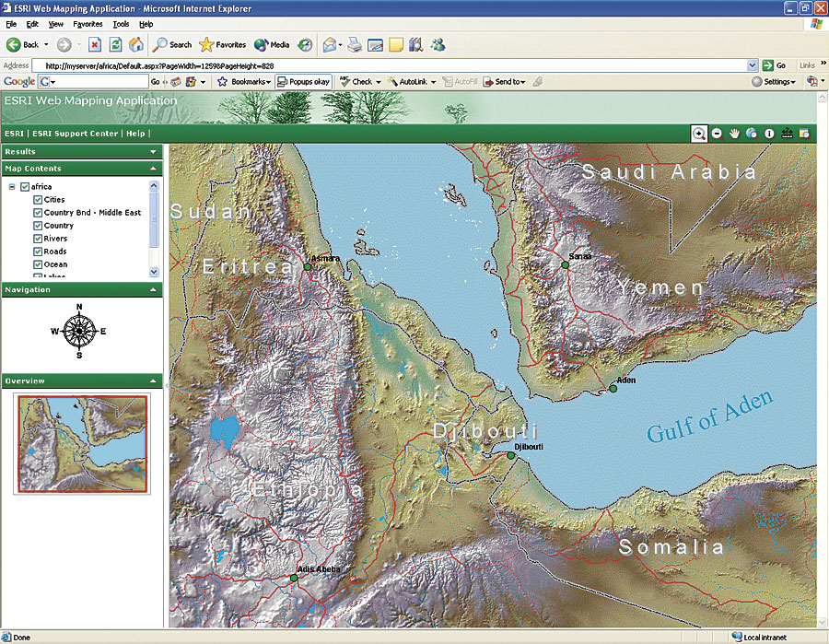The height and width of the screenshot is (644, 829).
Task: Open the Favorites menu
Action: pos(88,24)
